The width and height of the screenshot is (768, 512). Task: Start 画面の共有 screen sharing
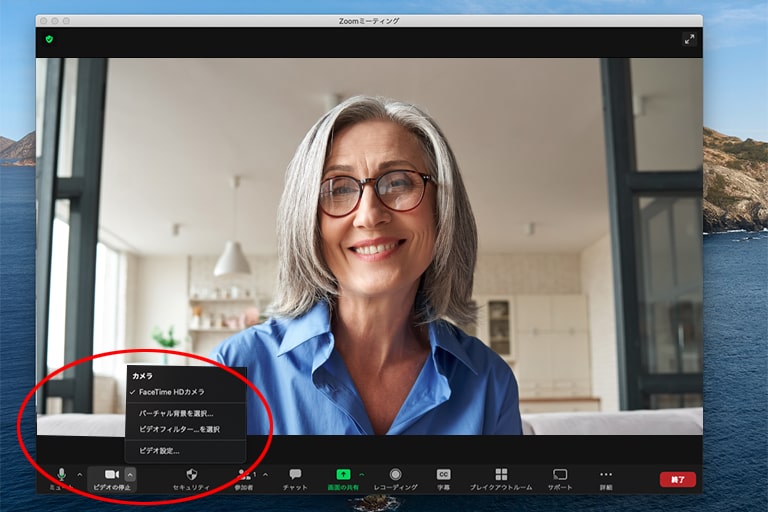click(x=343, y=479)
